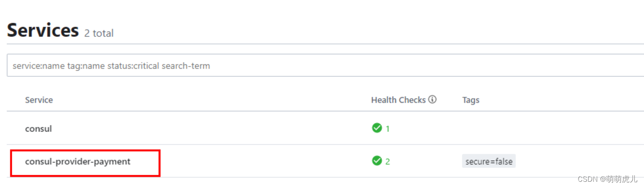Click the Service column header
This screenshot has width=644, height=187.
[39, 100]
